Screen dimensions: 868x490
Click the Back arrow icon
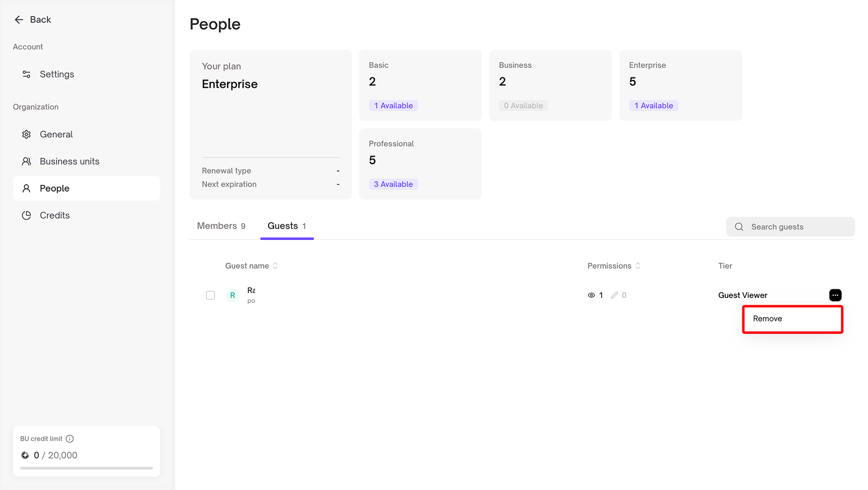[19, 20]
